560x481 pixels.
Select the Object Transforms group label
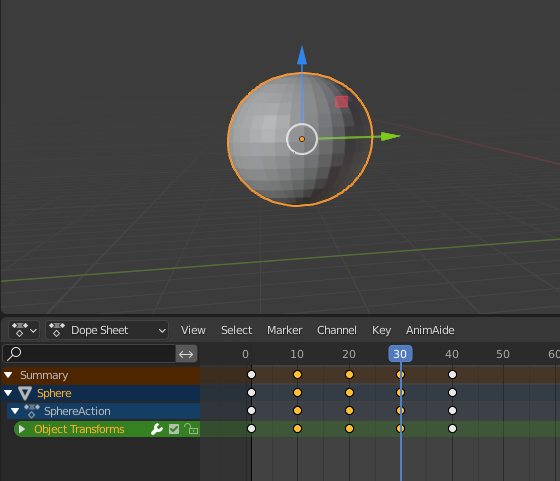tap(79, 429)
